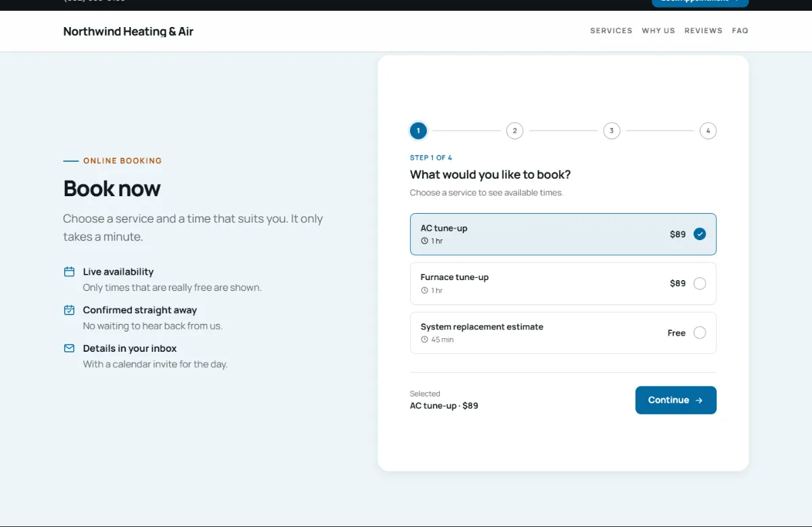This screenshot has height=527, width=812.
Task: Click "Choose a service to see available times."
Action: (x=487, y=193)
